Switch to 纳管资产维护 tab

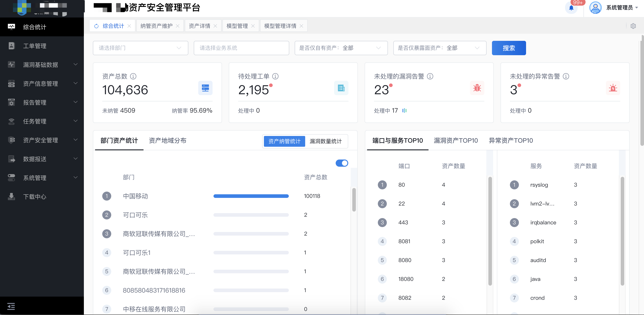[x=157, y=26]
